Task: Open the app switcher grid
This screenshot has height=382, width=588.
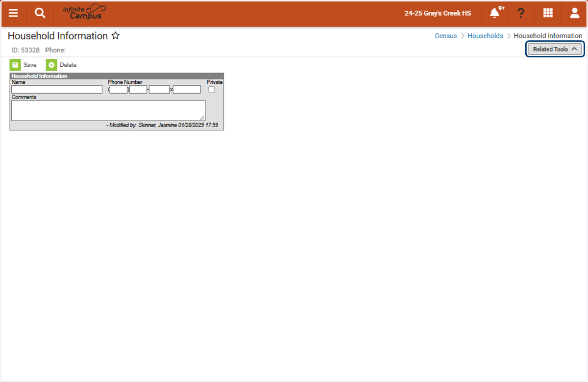Action: (548, 13)
